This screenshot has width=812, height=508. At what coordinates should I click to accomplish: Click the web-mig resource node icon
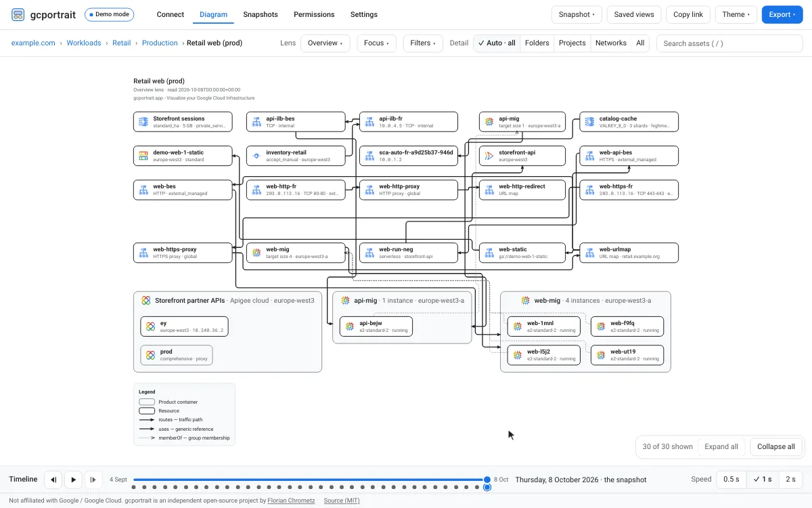tap(256, 253)
